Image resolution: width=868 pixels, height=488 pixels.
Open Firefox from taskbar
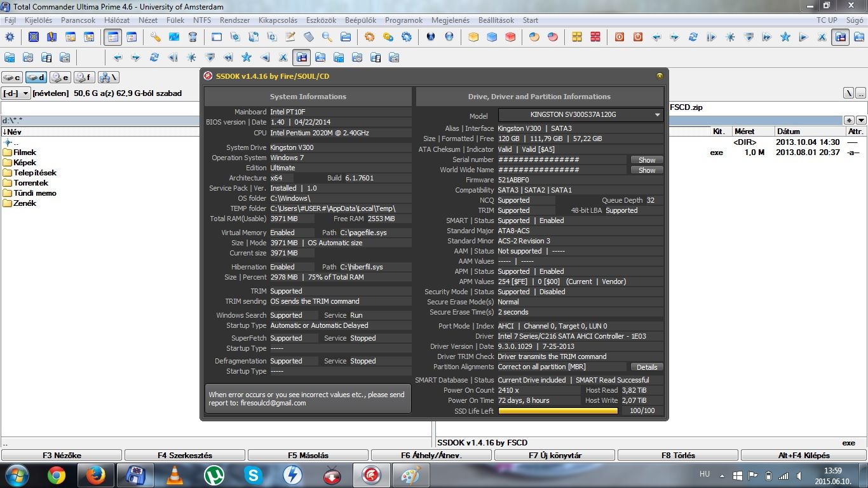tap(95, 475)
